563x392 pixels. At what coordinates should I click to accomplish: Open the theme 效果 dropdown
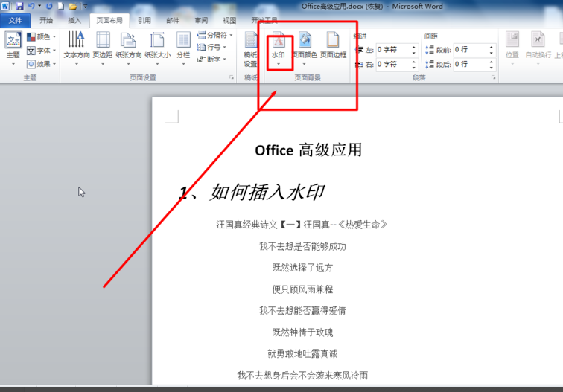pos(42,64)
